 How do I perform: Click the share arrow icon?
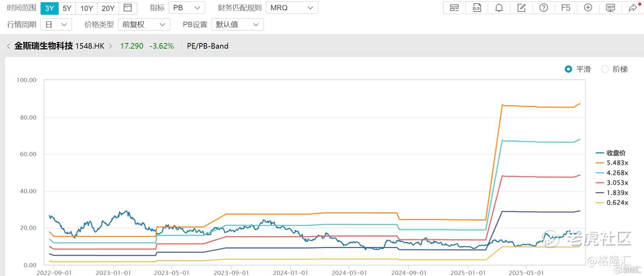tap(633, 8)
